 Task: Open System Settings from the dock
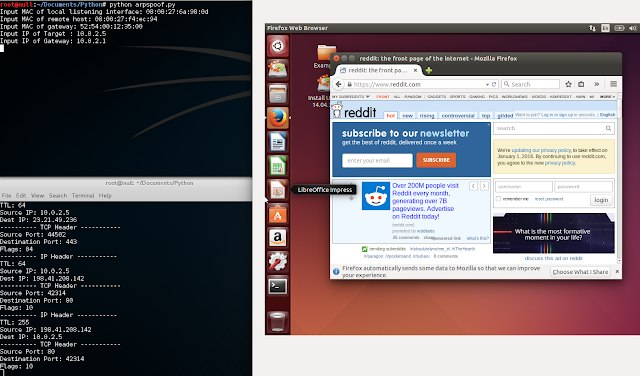click(278, 262)
